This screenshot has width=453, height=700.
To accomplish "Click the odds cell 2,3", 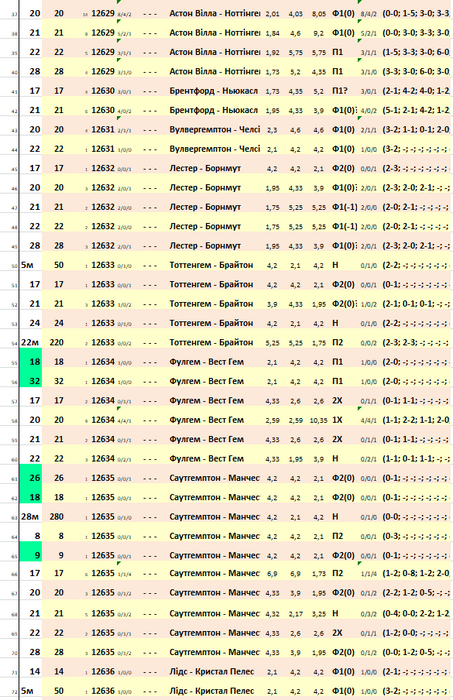I will [x=272, y=130].
